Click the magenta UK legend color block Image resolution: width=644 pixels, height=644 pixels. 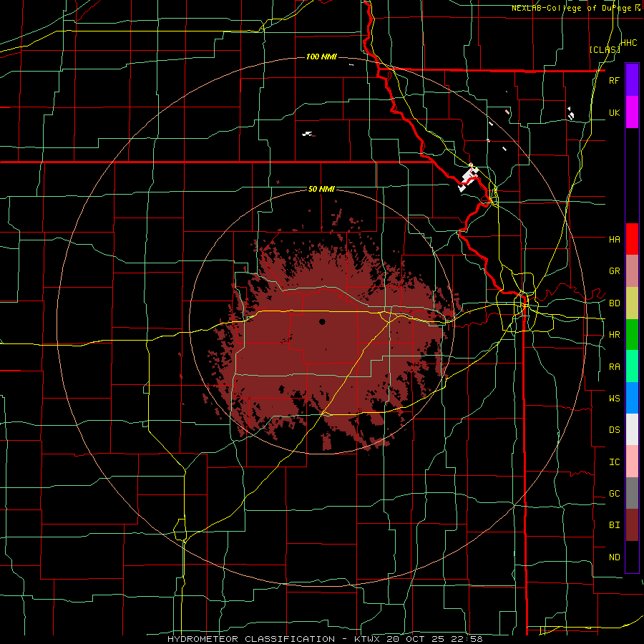click(632, 112)
